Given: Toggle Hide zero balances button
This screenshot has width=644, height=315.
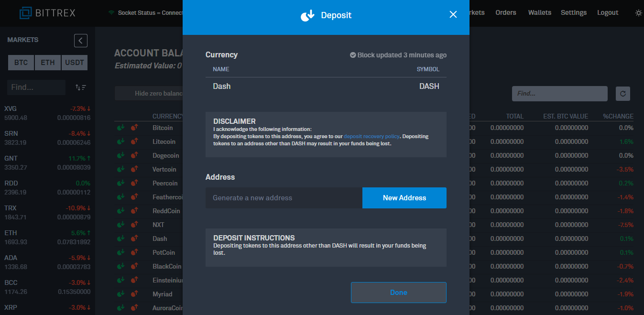Looking at the screenshot, I should pos(149,94).
